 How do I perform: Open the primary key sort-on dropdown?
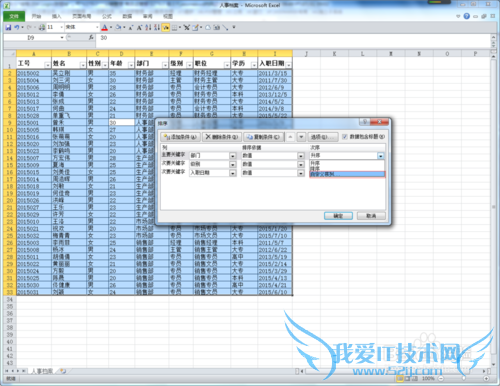[301, 156]
